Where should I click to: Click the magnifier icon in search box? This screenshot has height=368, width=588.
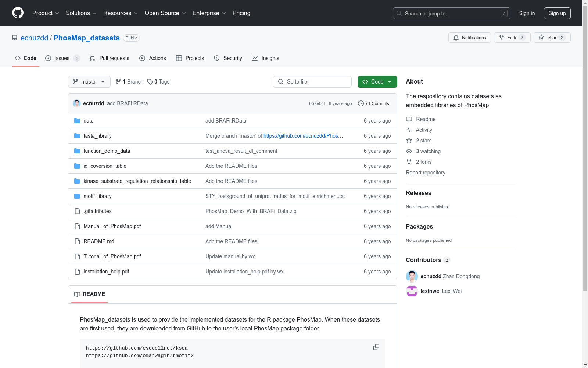tap(399, 13)
